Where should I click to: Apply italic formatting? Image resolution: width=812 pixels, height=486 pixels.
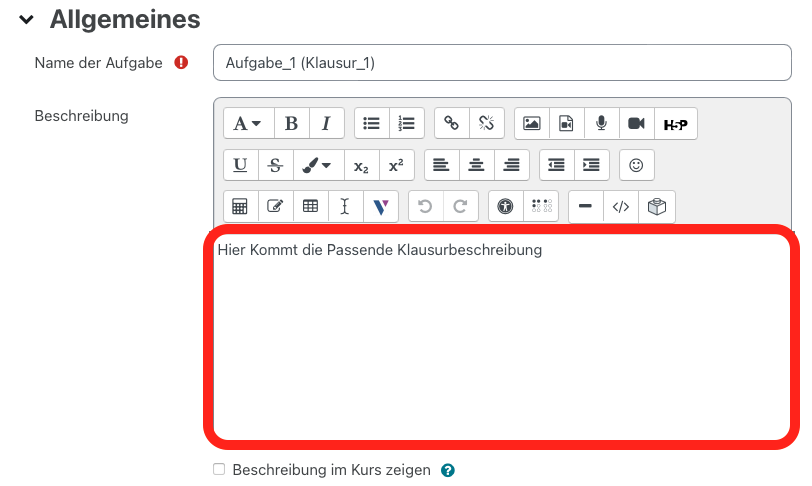pos(326,123)
